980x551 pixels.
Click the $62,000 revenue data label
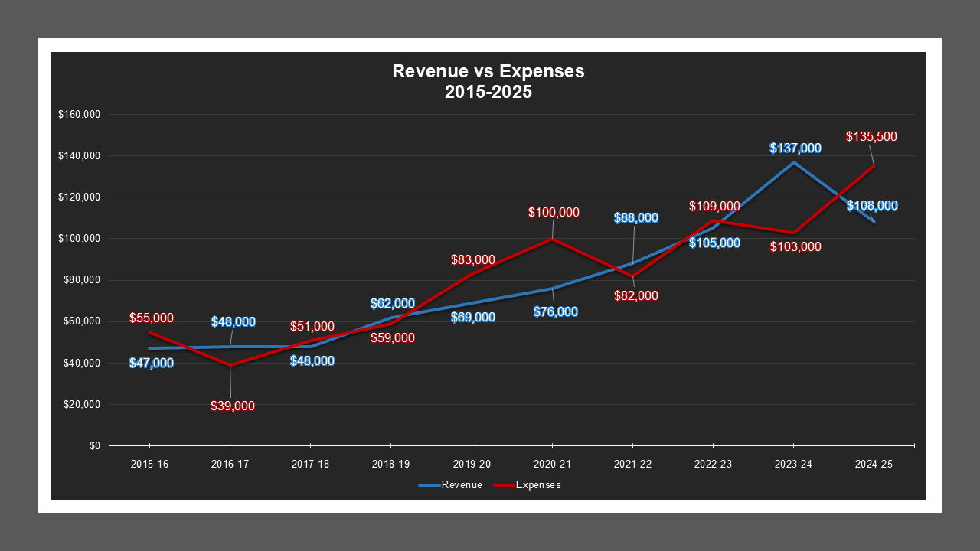coord(392,304)
